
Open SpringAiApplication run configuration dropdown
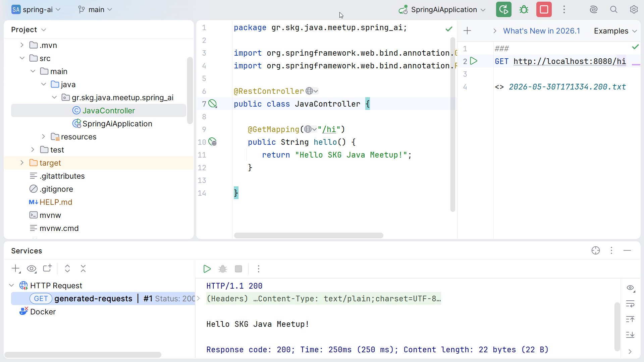point(442,9)
